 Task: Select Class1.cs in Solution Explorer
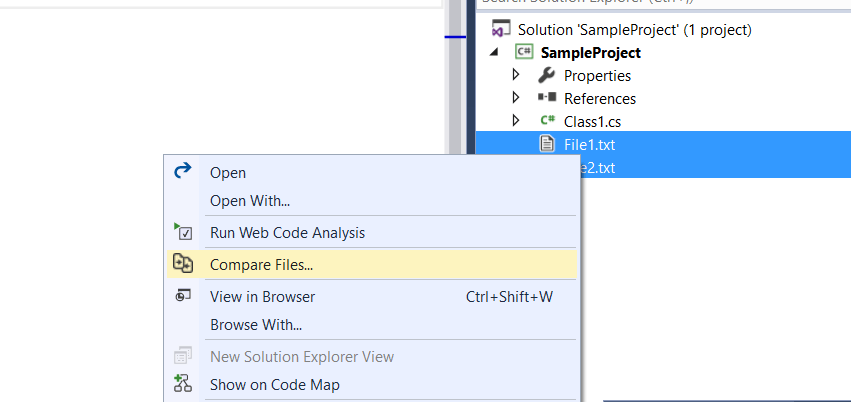click(x=592, y=122)
